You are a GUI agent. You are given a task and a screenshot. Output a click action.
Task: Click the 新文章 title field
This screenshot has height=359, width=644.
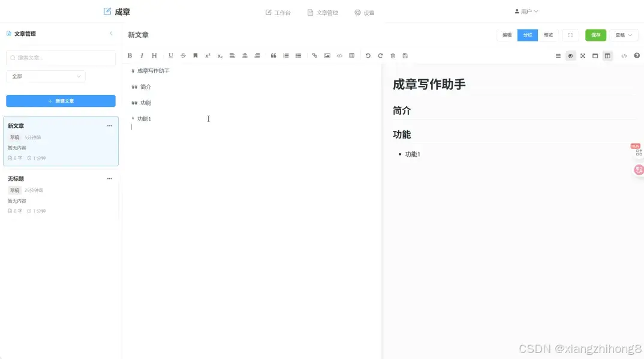click(138, 35)
